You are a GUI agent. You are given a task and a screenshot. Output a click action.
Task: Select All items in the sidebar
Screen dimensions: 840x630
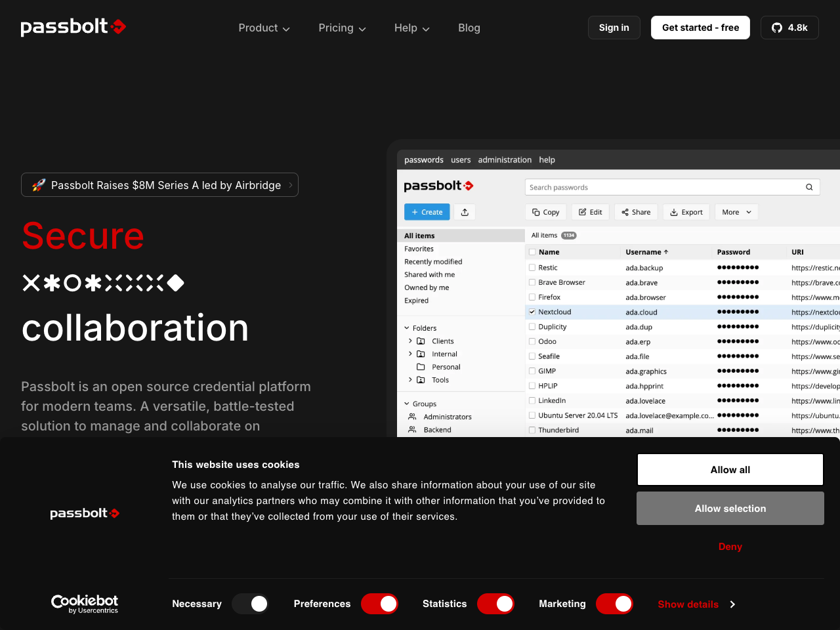click(x=461, y=236)
